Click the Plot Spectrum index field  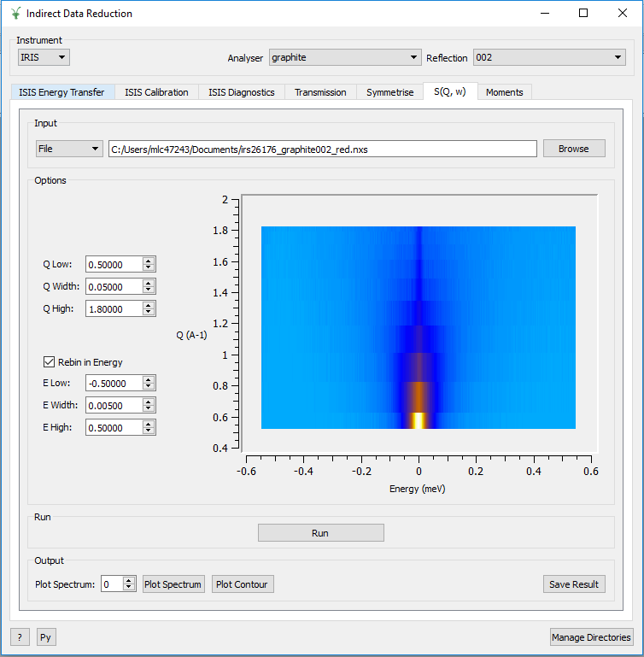(112, 584)
